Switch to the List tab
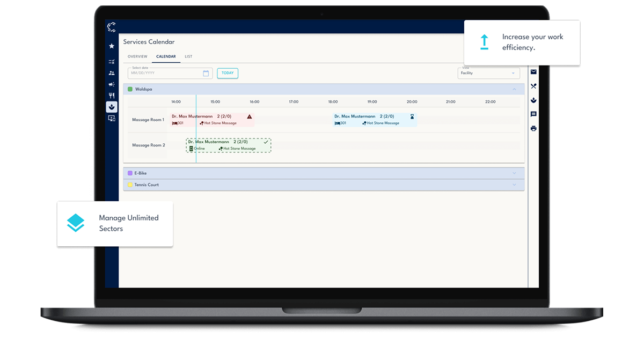Screen dimensions: 644x338 (188, 56)
